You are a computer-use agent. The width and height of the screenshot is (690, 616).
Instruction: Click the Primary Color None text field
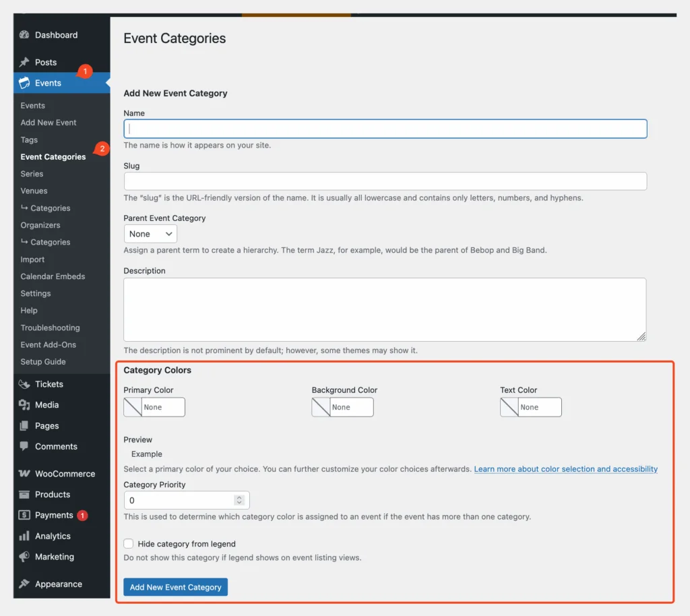pyautogui.click(x=163, y=407)
